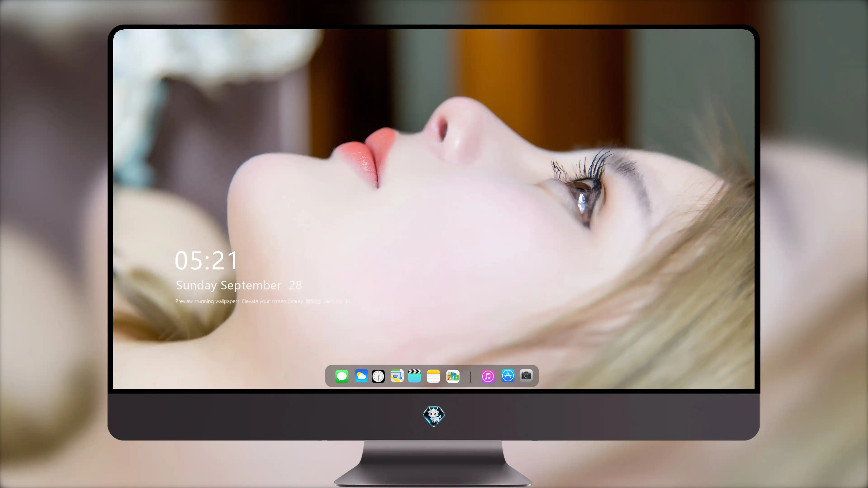Open the Maps app in the dock
868x488 pixels.
click(x=397, y=376)
